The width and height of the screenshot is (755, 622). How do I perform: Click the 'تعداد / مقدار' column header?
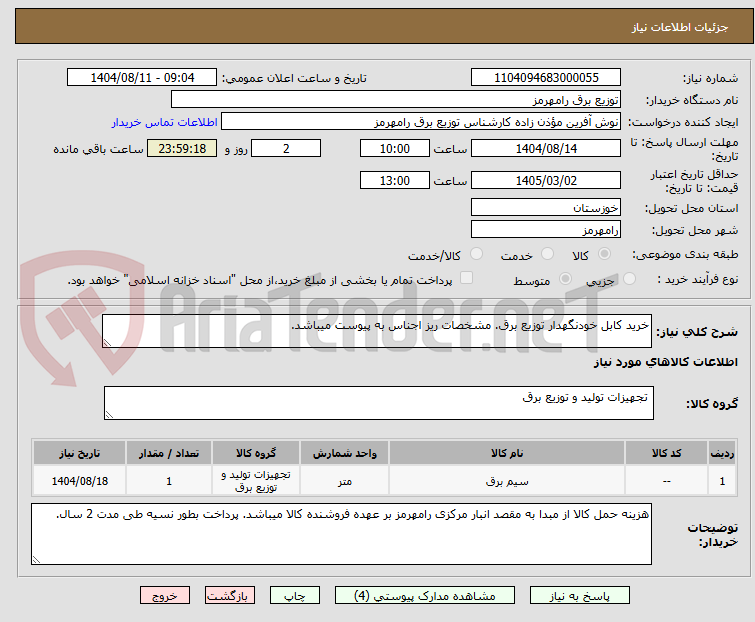point(169,453)
